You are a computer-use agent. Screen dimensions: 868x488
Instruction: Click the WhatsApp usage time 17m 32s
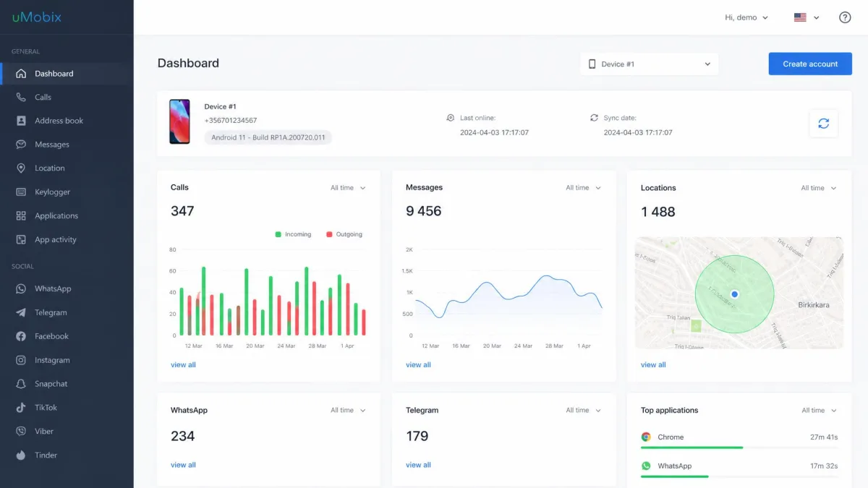pos(824,466)
